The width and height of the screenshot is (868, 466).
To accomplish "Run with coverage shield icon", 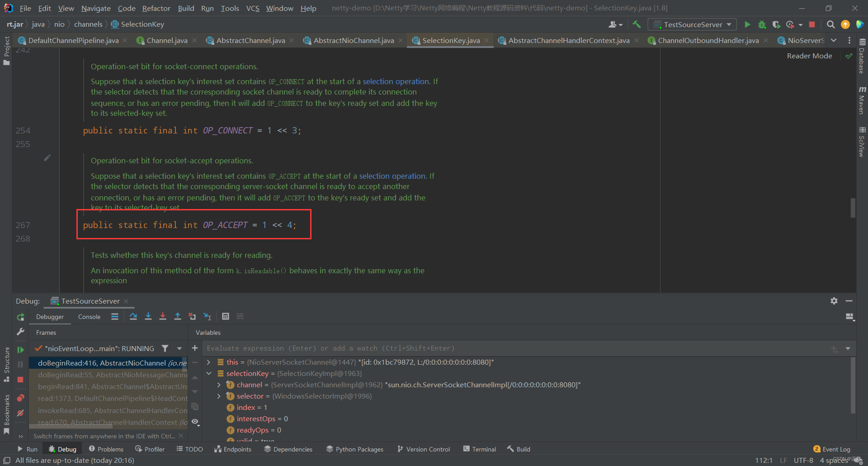I will point(776,24).
